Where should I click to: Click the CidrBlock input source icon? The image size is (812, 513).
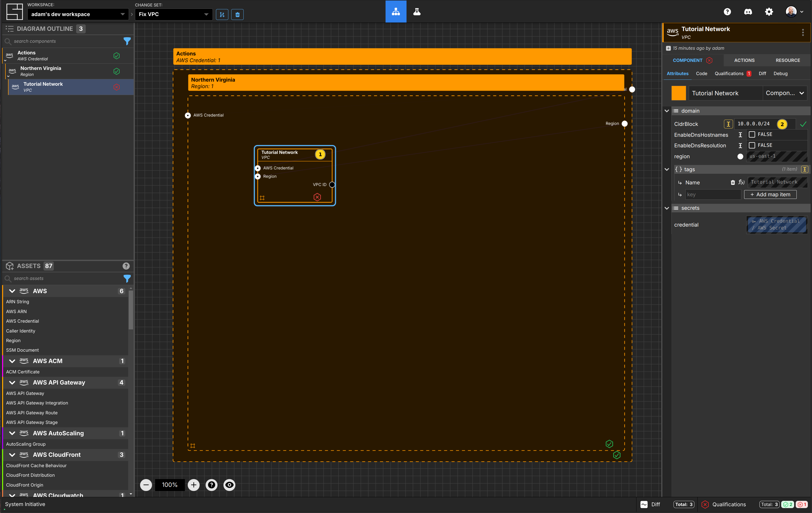tap(728, 124)
